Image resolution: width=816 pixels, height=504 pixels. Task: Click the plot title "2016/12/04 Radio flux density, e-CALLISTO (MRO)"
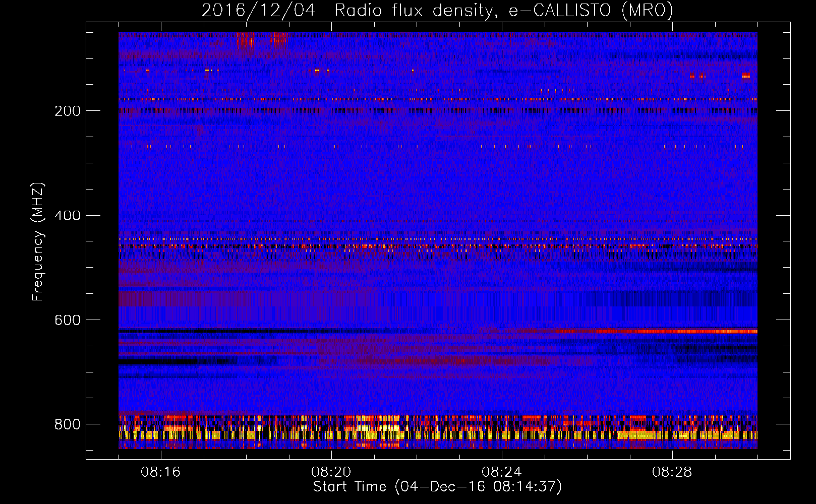pos(437,10)
